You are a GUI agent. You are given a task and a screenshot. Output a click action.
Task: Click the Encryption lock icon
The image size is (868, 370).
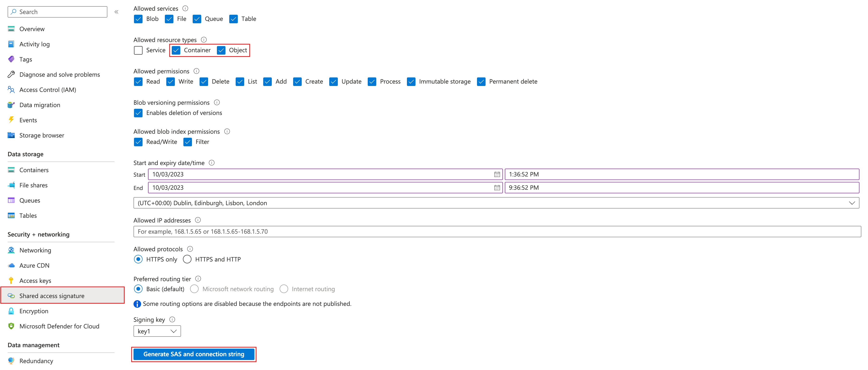[x=11, y=311]
